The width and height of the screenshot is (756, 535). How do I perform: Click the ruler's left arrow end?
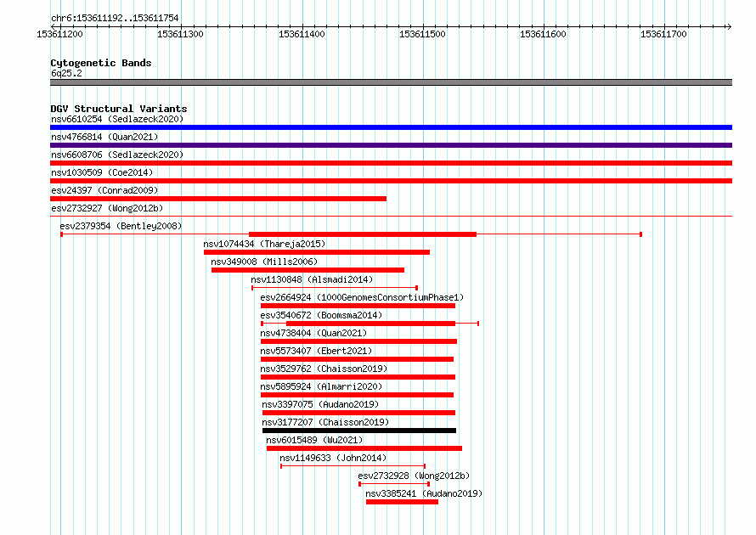[x=53, y=26]
